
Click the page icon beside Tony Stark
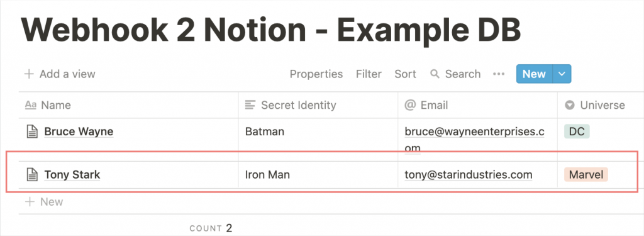click(32, 175)
